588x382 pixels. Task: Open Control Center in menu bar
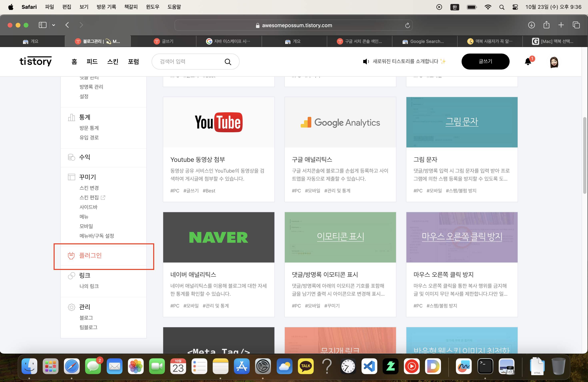point(515,7)
